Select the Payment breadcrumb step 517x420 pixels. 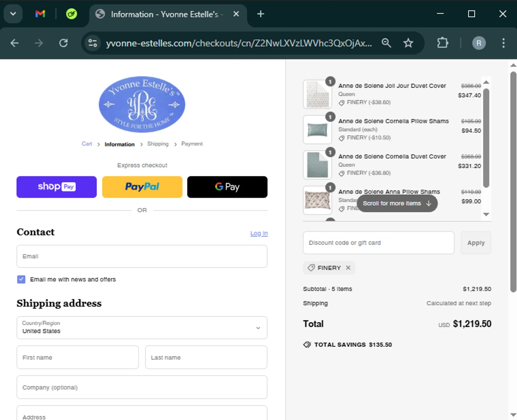[192, 144]
